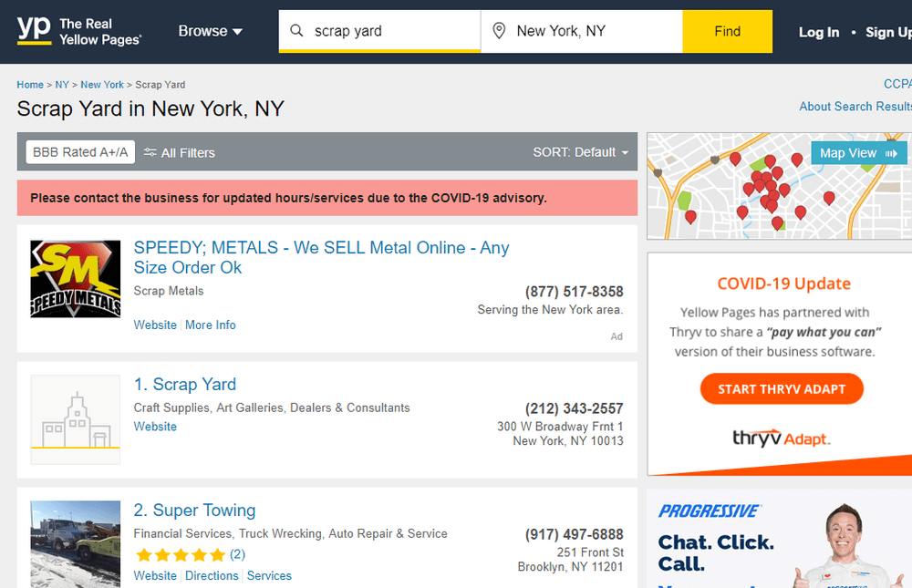Click address 251 Front St
Screen dimensions: 912x588
point(590,552)
